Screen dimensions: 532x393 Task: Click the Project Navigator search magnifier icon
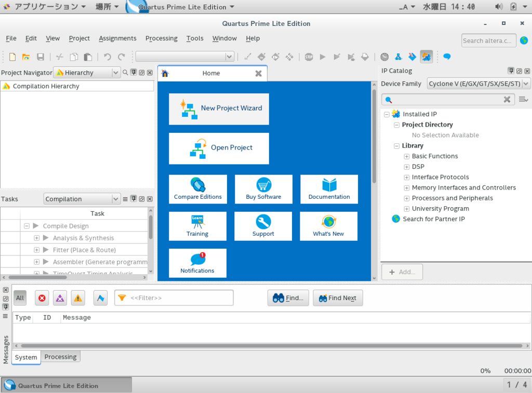pos(125,73)
